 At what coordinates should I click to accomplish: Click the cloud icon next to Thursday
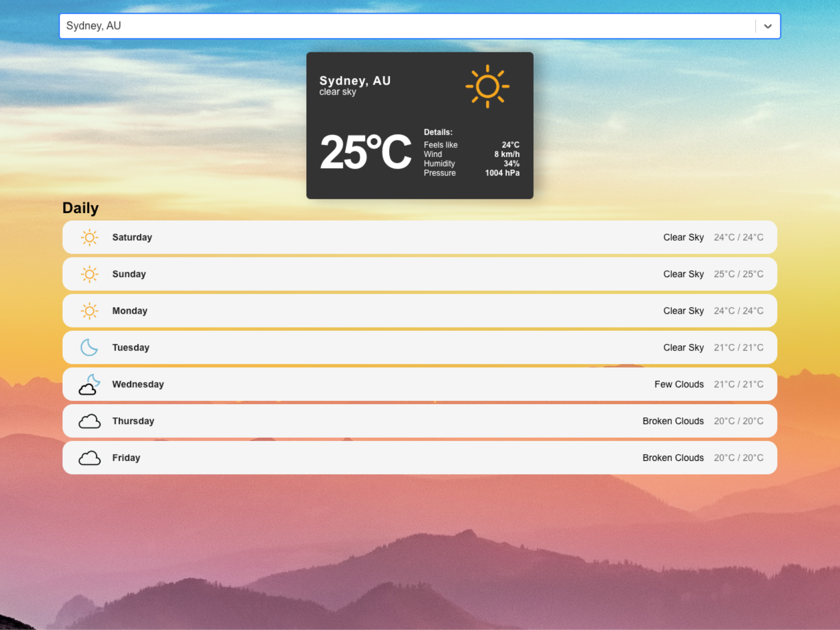pos(90,421)
